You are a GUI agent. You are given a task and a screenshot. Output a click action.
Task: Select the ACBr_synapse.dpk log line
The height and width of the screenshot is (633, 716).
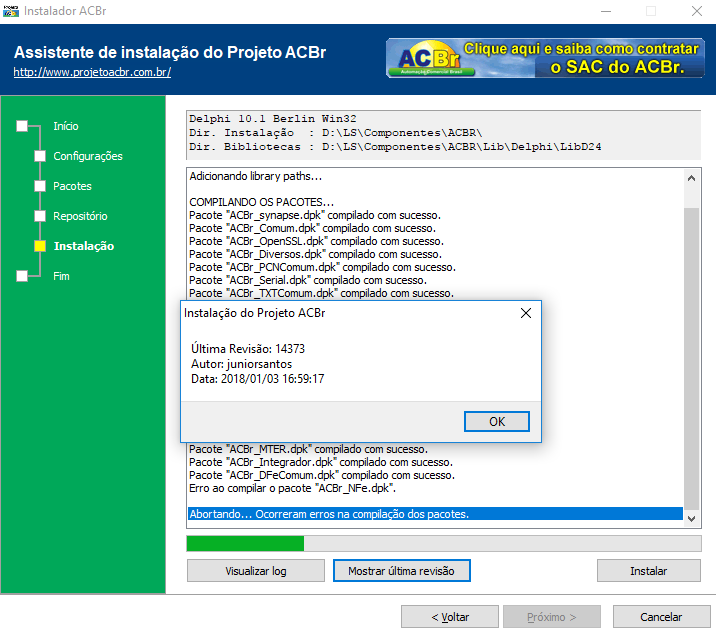coord(315,215)
